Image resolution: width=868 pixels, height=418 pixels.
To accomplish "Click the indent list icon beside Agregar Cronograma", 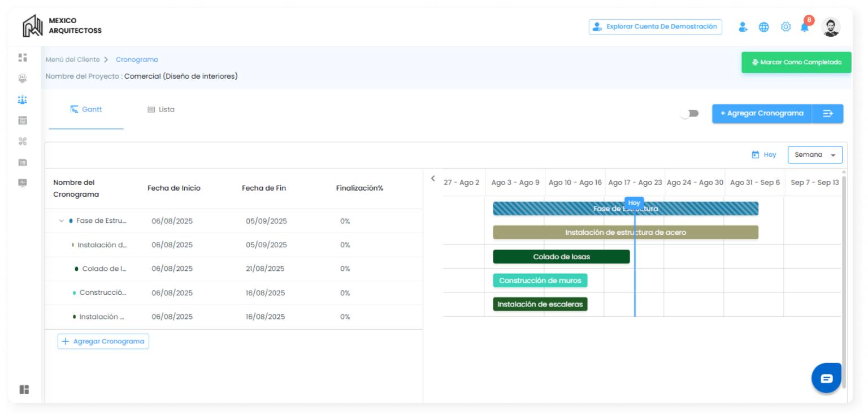I will (x=828, y=114).
